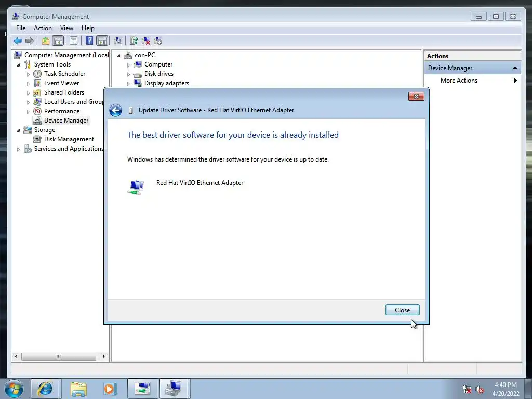Click left arrow of tree pane scrollbar
532x399 pixels.
[x=16, y=356]
